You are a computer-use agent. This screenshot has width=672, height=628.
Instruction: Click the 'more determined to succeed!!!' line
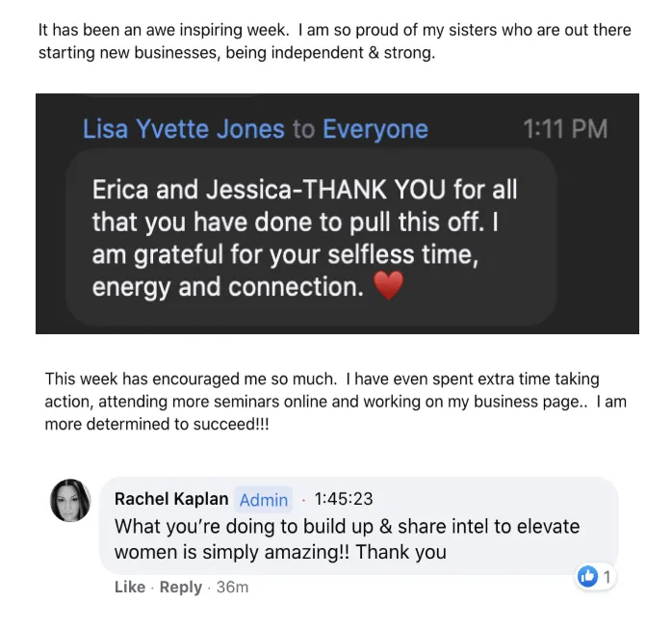(157, 424)
